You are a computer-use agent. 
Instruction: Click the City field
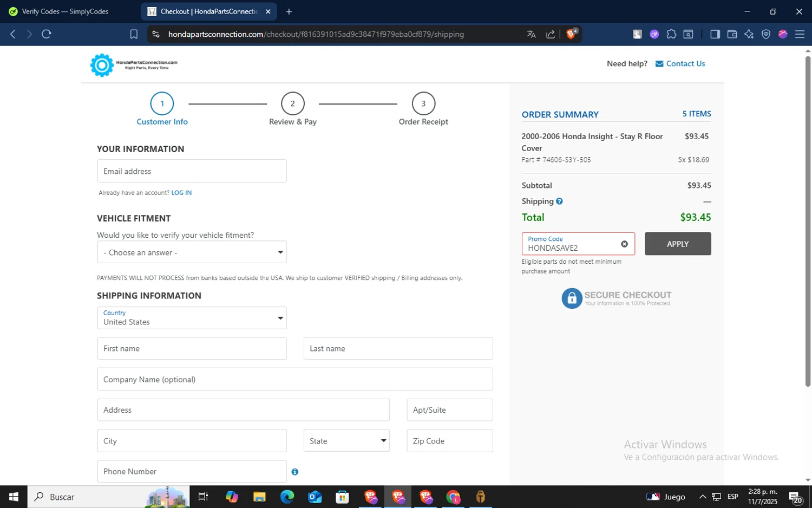(x=192, y=441)
